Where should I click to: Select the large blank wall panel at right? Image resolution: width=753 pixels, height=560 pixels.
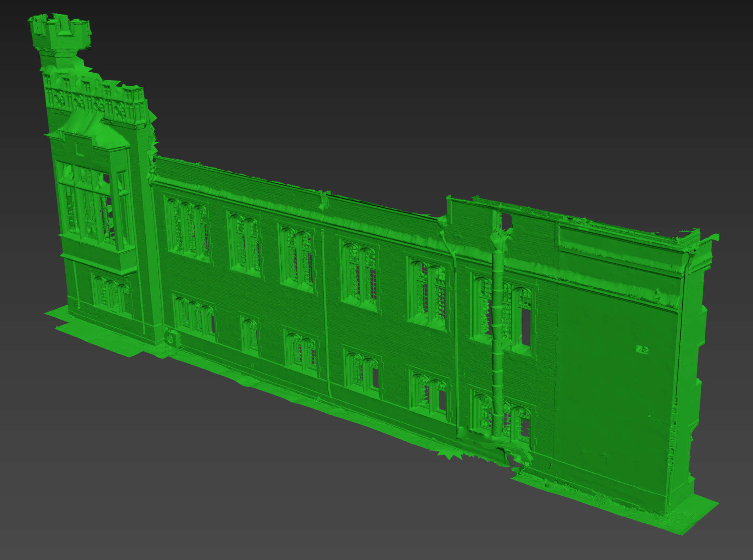pos(610,394)
